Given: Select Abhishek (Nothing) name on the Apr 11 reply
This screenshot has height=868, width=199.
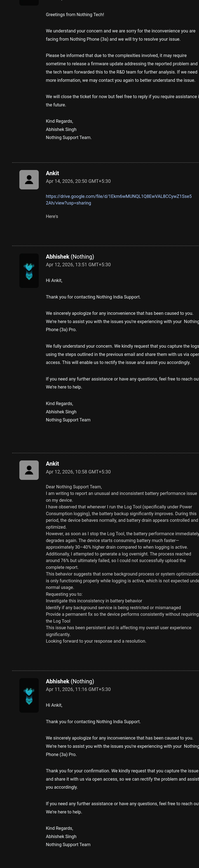Looking at the screenshot, I should [70, 681].
